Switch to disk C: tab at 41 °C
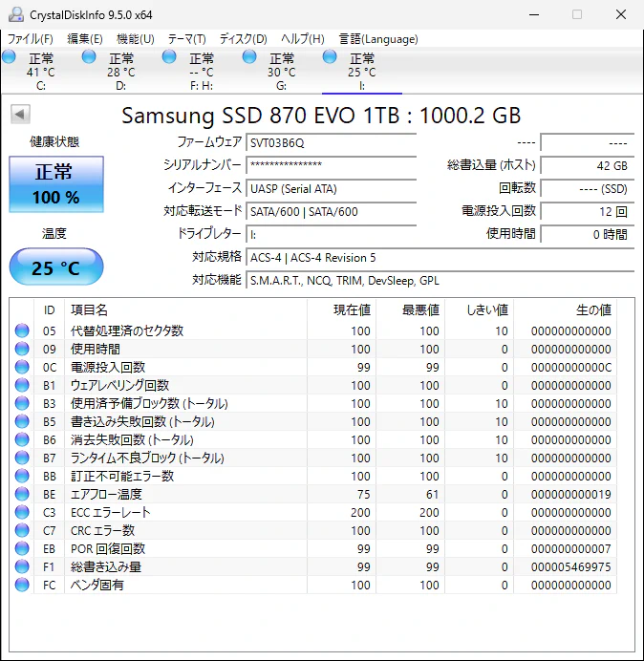Image resolution: width=644 pixels, height=661 pixels. coord(40,71)
